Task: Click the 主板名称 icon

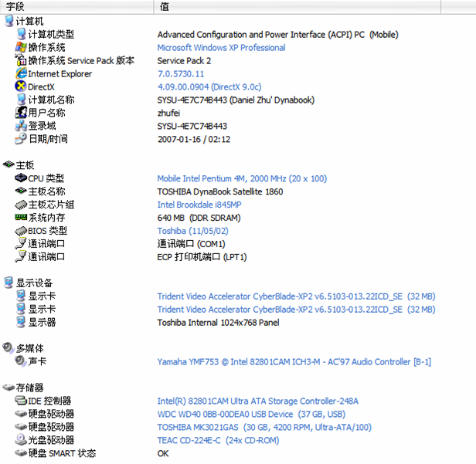Action: click(21, 191)
